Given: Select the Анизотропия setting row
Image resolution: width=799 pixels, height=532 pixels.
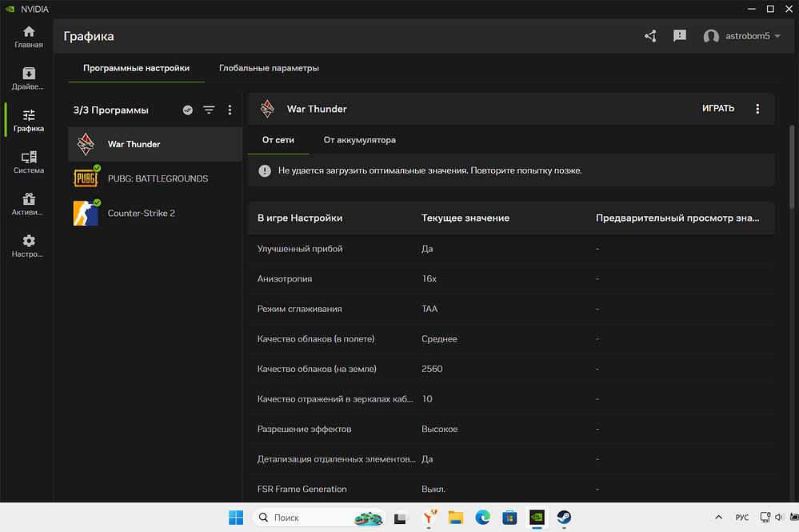Looking at the screenshot, I should (511, 278).
